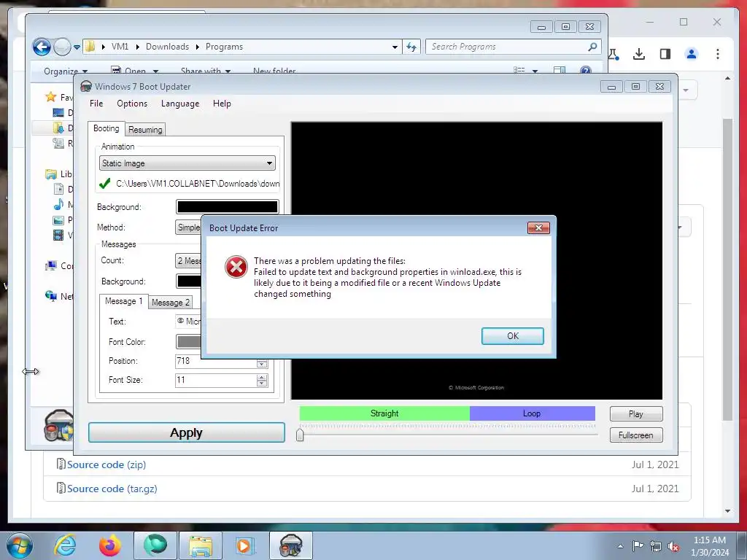747x560 pixels.
Task: Click VM1 in the Explorer address bar
Action: click(x=120, y=47)
